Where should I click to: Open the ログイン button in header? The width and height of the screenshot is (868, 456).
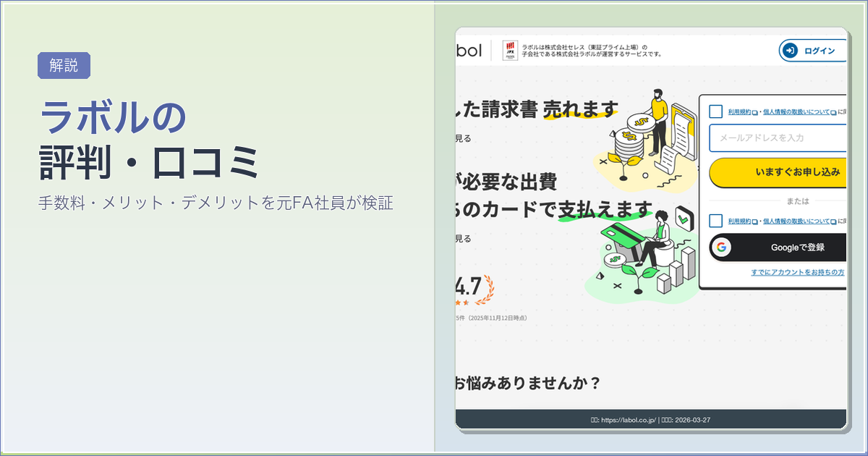tap(812, 51)
